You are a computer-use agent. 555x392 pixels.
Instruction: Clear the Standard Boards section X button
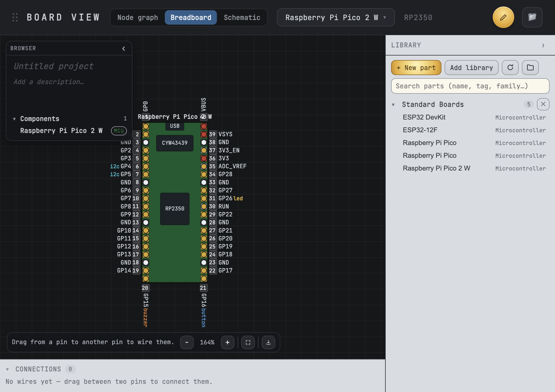543,104
